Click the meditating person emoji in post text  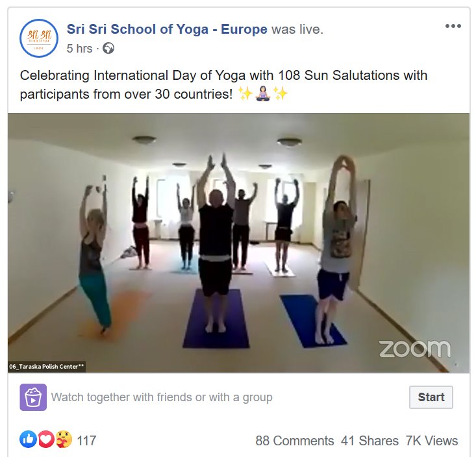[263, 93]
